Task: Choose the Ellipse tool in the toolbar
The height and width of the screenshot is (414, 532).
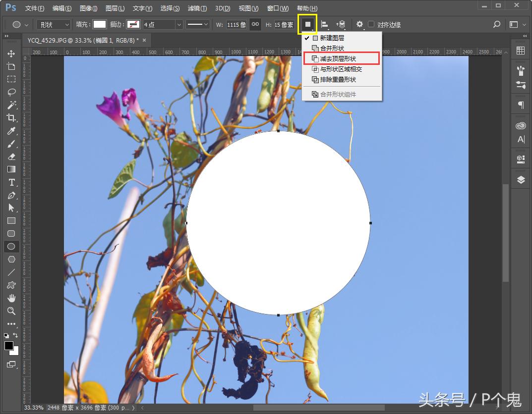Action: click(x=11, y=247)
